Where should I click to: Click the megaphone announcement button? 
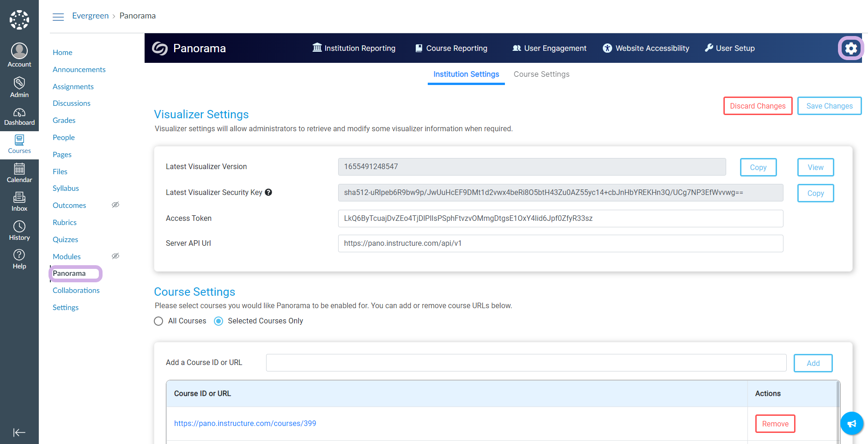852,423
